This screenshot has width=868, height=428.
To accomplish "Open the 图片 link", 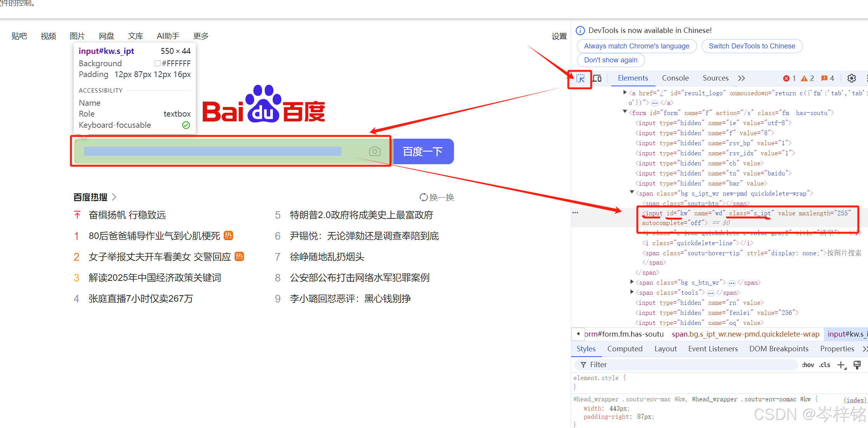I will [77, 36].
